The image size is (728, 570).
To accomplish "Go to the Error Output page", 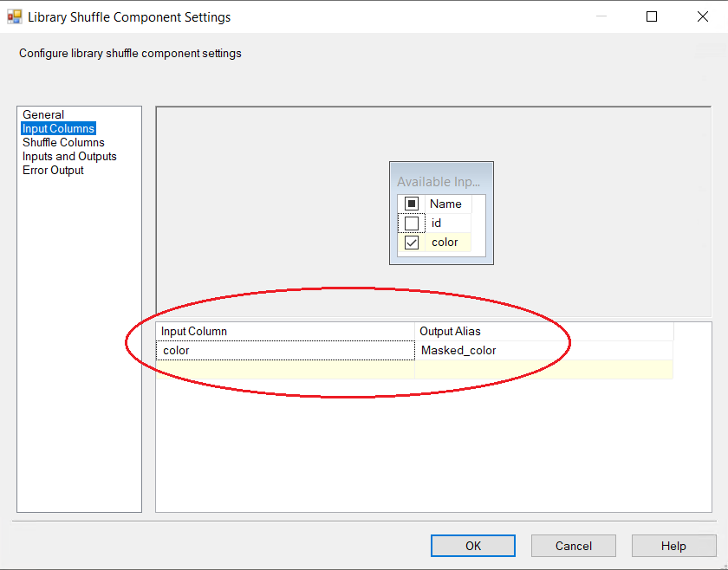I will 53,170.
